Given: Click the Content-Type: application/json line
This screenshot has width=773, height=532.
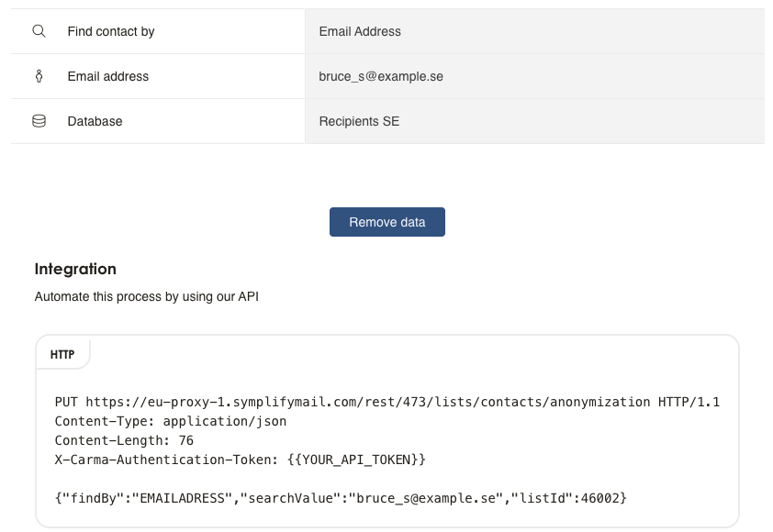Looking at the screenshot, I should pyautogui.click(x=171, y=422).
